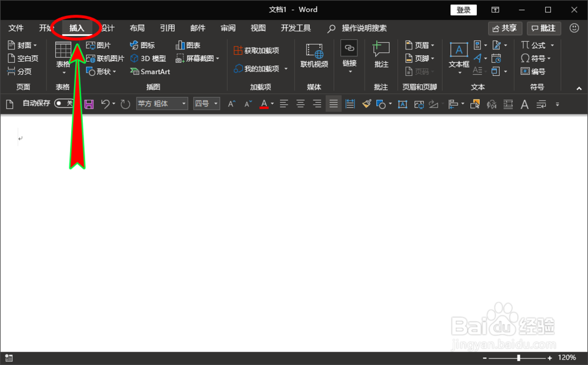The width and height of the screenshot is (588, 365).
Task: Switch to the View (视图) tab
Action: tap(258, 28)
